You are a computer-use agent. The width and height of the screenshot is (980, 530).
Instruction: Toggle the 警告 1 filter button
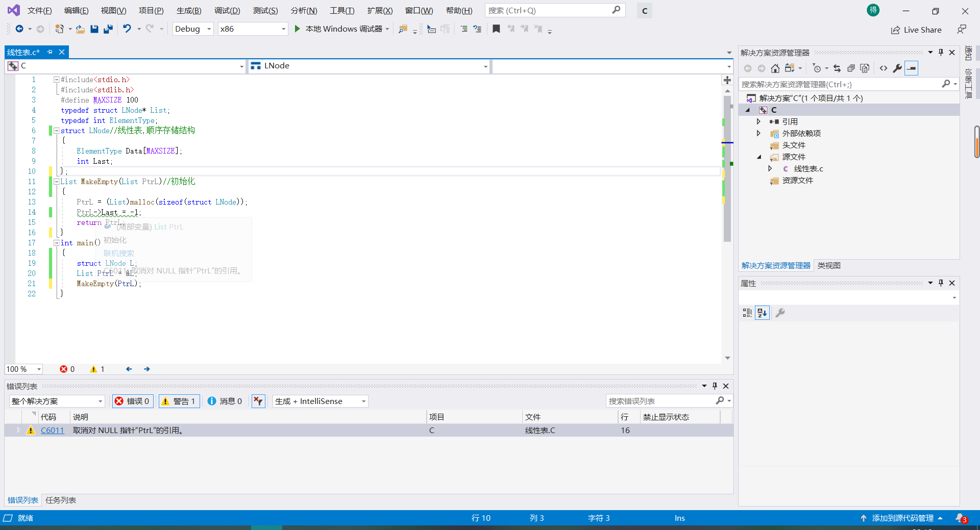point(179,401)
